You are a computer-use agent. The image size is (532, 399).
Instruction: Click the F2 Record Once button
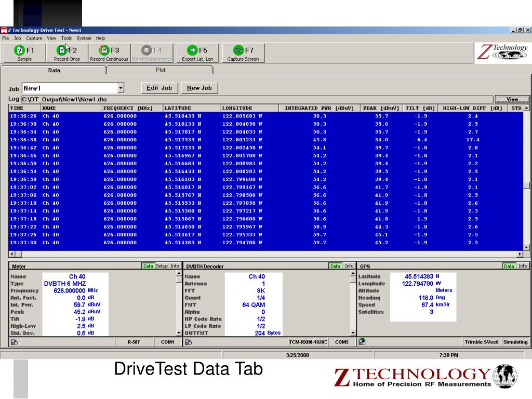coord(67,53)
